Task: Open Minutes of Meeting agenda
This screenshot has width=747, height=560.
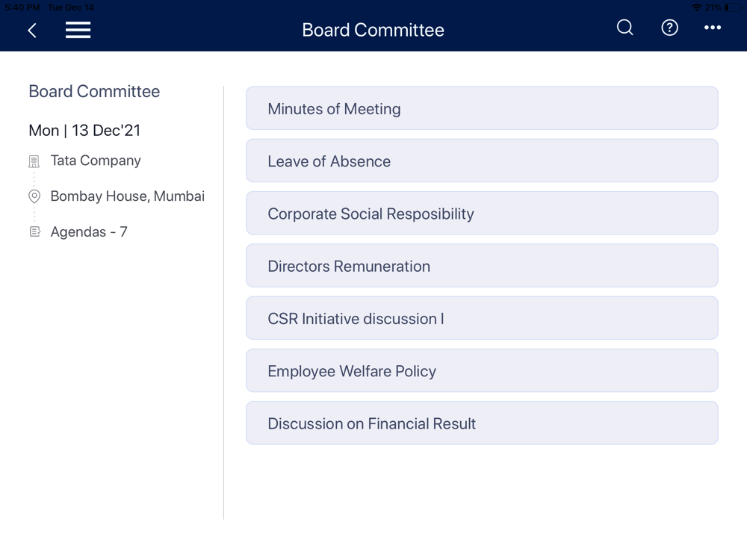Action: coord(482,108)
